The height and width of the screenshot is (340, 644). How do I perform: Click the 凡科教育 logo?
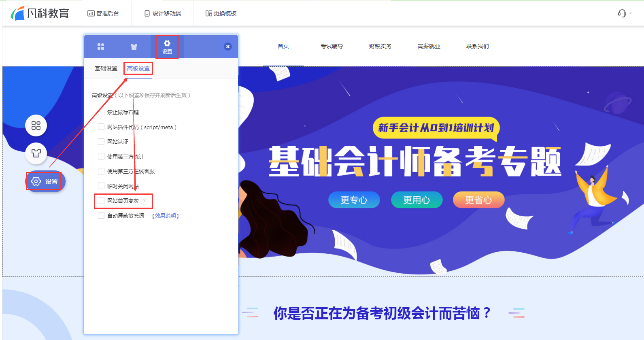[40, 13]
